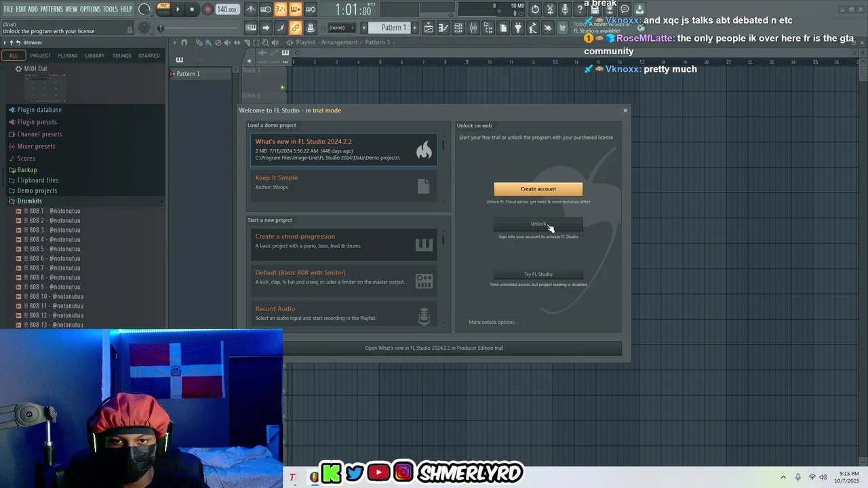This screenshot has width=868, height=488.
Task: Expand the Plugin database folder
Action: click(39, 110)
